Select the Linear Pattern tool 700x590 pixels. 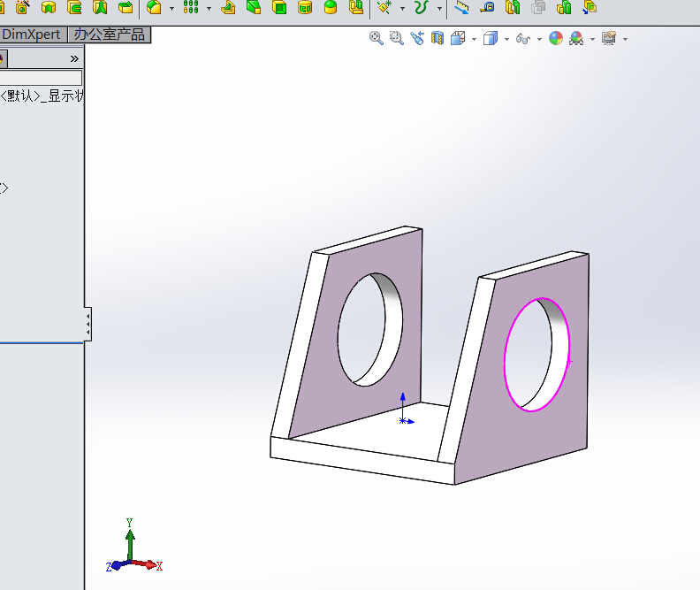191,7
